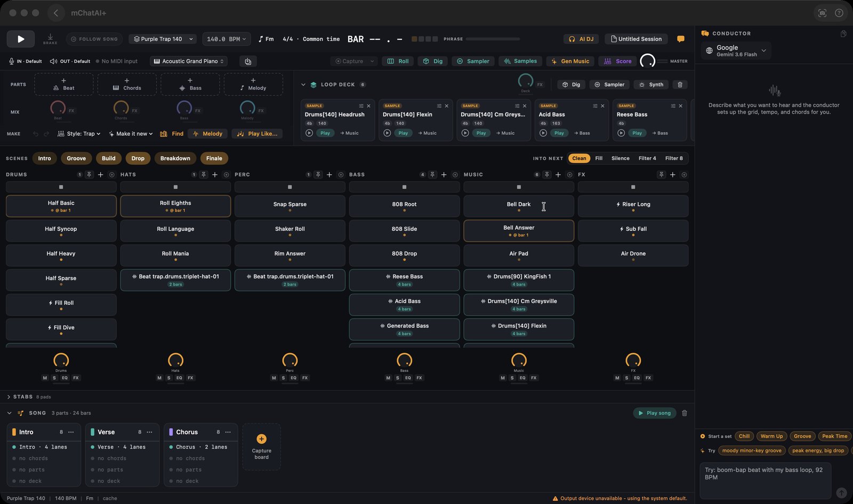Screen dimensions: 853x504
Task: Open the AI DJ panel
Action: (x=581, y=39)
